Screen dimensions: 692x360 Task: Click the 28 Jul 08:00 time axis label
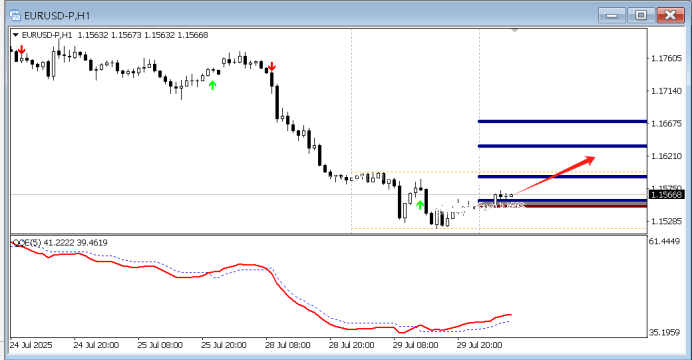pyautogui.click(x=288, y=345)
